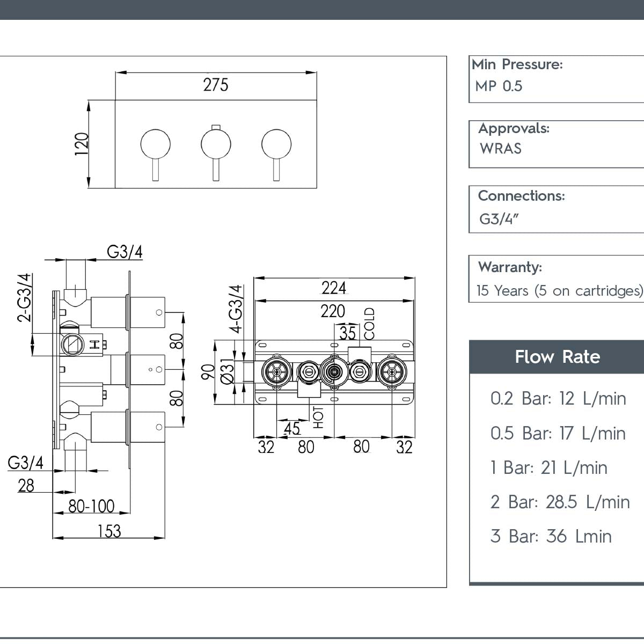Click the middle round handle on the front plate

(x=216, y=144)
